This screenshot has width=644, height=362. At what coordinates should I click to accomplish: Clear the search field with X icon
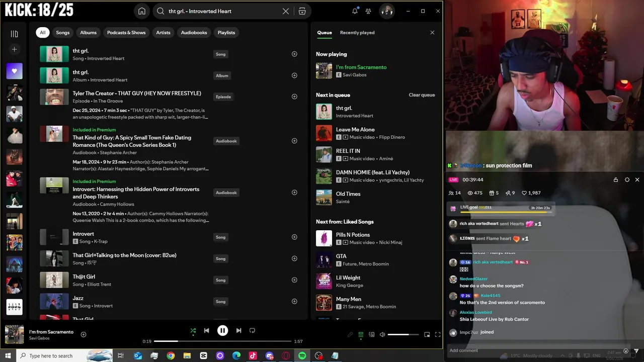286,11
